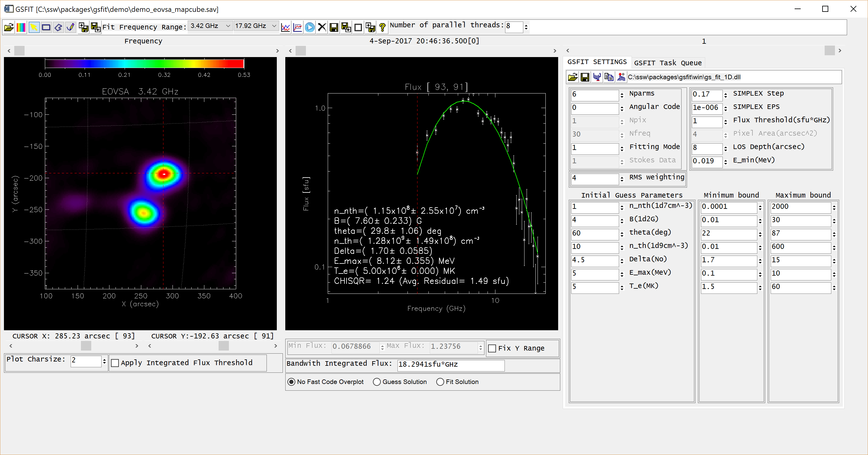Start fitting with the blue play button
This screenshot has width=868, height=455.
click(x=309, y=27)
